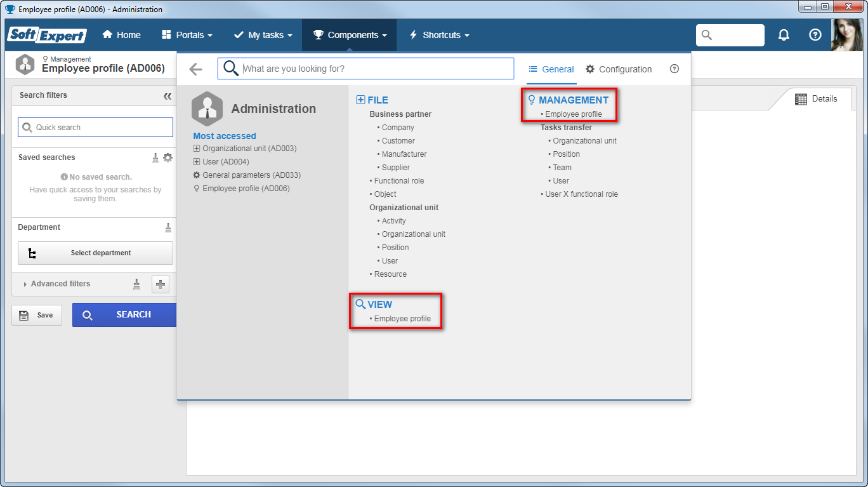This screenshot has height=487, width=868.
Task: Click the top bar global search field
Action: click(x=730, y=35)
